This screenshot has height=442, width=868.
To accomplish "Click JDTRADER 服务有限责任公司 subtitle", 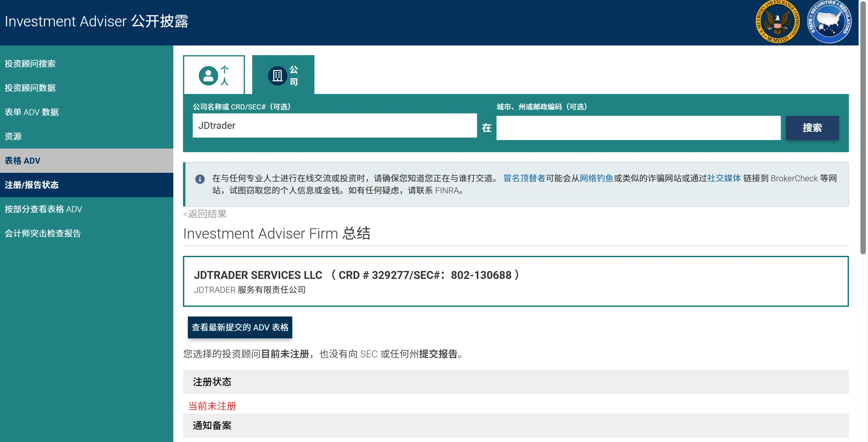I will pyautogui.click(x=250, y=290).
